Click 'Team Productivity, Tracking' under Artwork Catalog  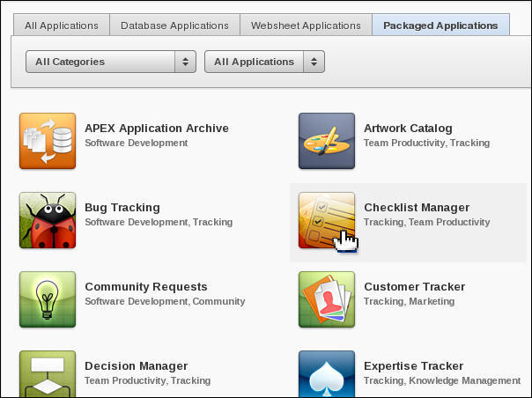[x=427, y=143]
